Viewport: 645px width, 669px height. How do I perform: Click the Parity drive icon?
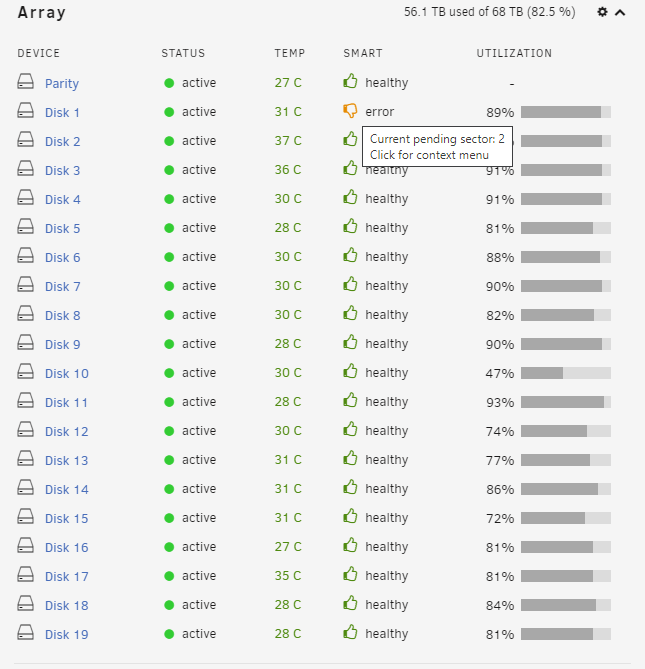click(x=26, y=81)
